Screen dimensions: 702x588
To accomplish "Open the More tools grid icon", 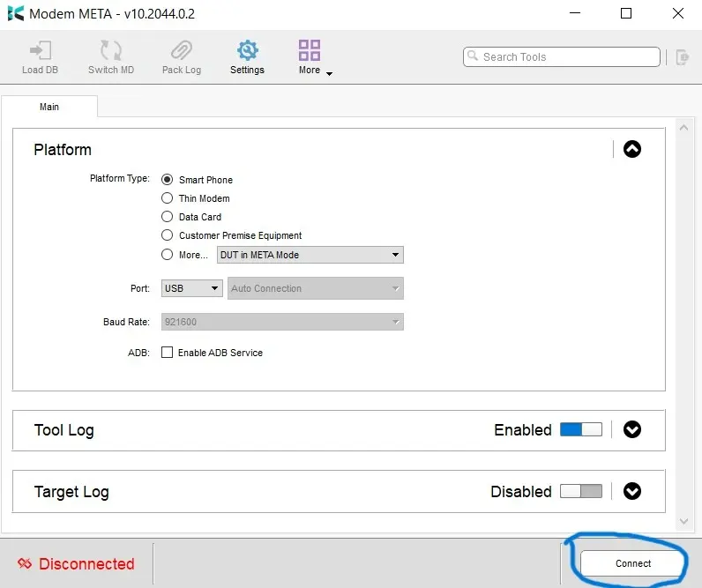I will (x=310, y=50).
